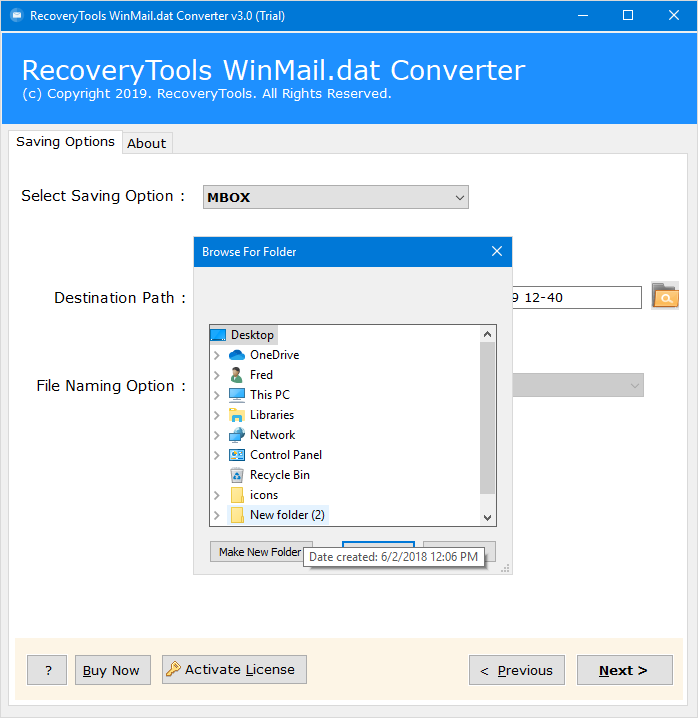Click the dialog resize grip
Image resolution: width=698 pixels, height=718 pixels.
(505, 569)
